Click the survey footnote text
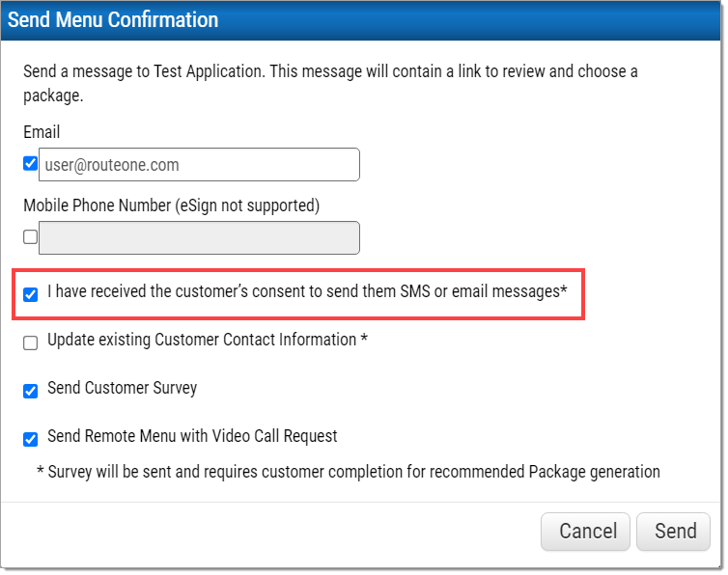The width and height of the screenshot is (728, 575). tap(349, 472)
